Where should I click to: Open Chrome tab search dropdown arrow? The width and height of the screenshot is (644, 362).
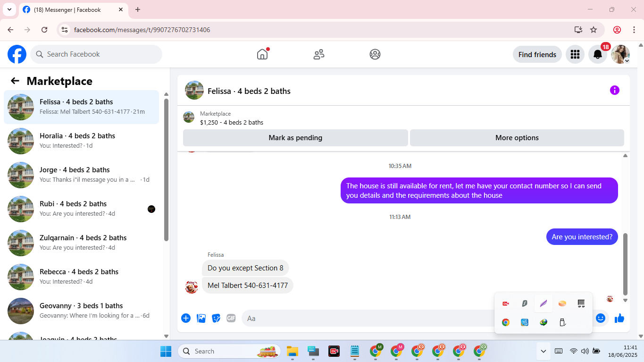coord(9,9)
